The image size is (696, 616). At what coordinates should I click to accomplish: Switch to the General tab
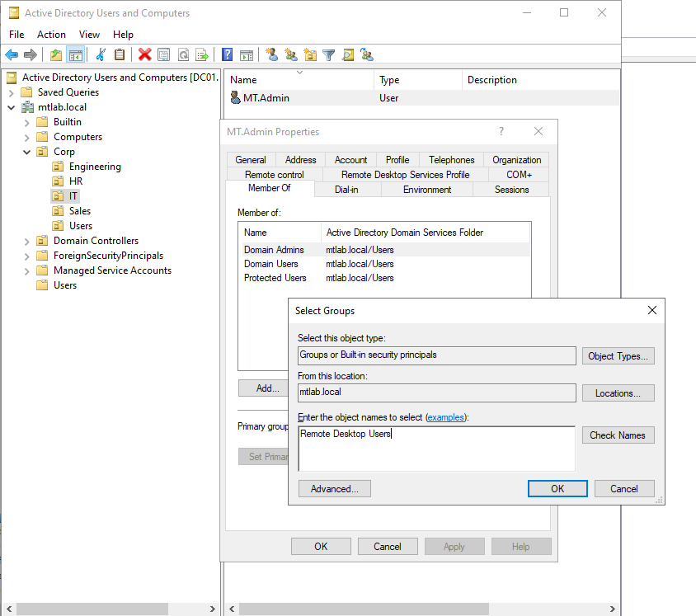pyautogui.click(x=251, y=160)
